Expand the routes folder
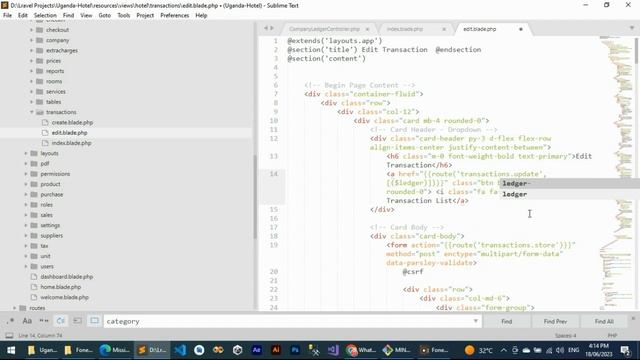Viewport: 640px width, 360px height. pos(15,308)
